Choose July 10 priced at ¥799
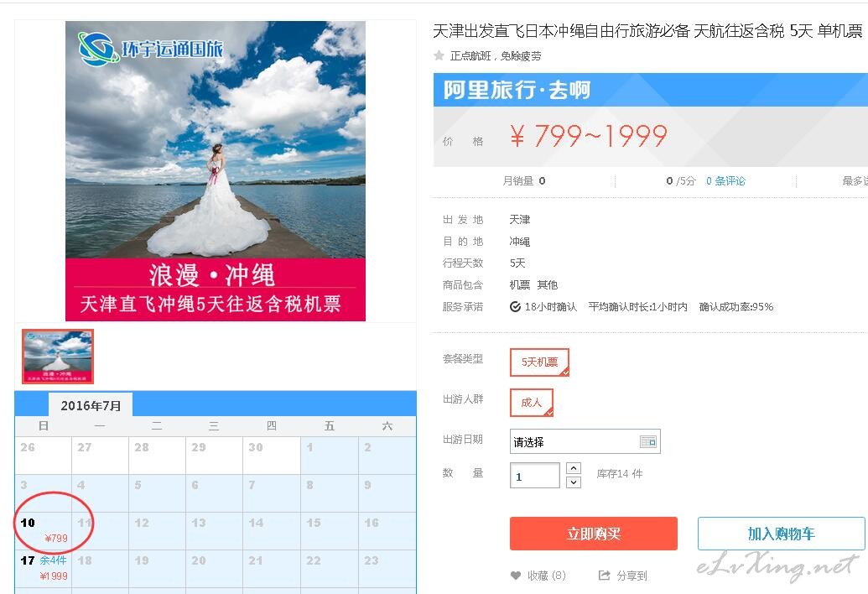 [x=44, y=530]
